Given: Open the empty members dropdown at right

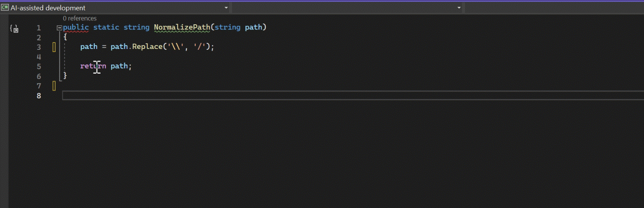Looking at the screenshot, I should point(554,8).
